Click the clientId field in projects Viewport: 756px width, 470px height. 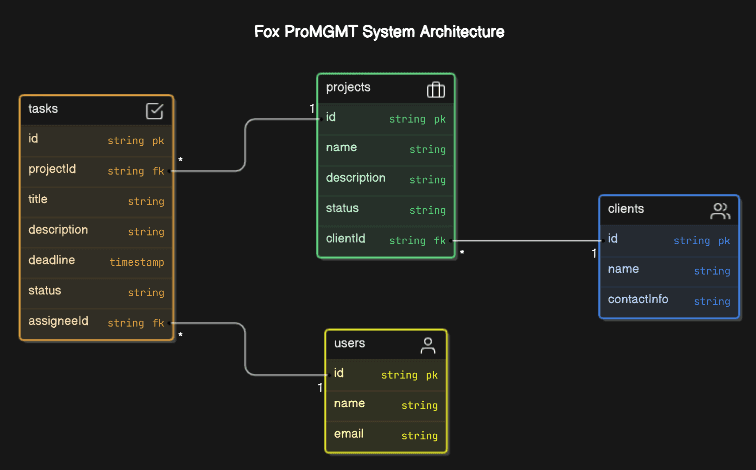(x=386, y=239)
